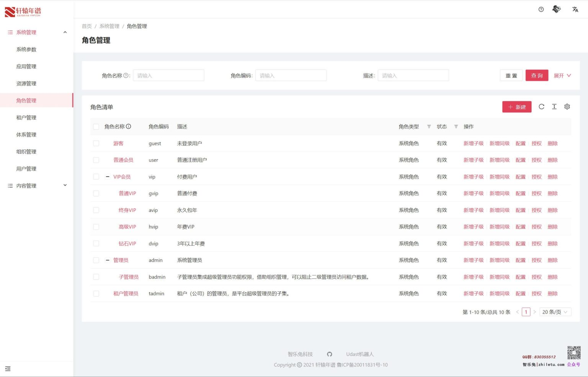Open the 智乐兔科技 footer link

[x=300, y=354]
